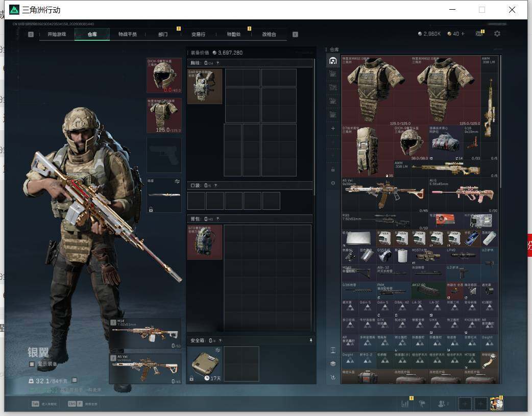Click the warehouse panel vertical scrollbar
Image resolution: width=532 pixels, height=416 pixels.
point(500,121)
